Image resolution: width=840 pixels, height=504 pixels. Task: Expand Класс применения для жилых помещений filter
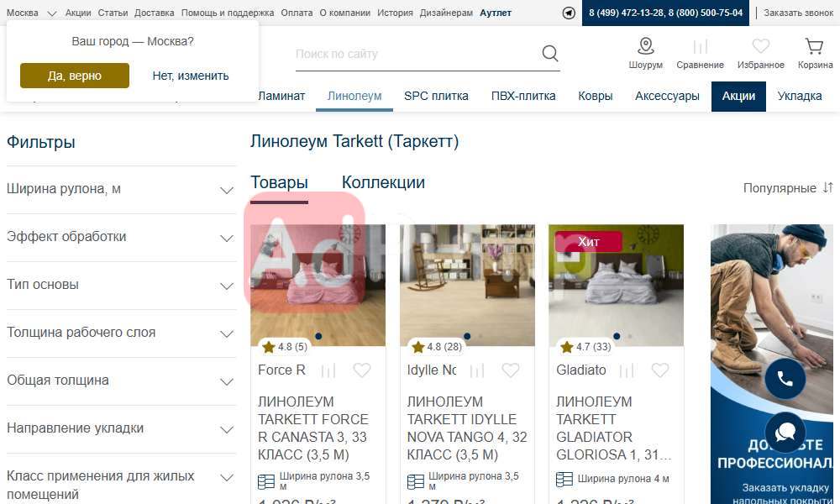(x=121, y=480)
